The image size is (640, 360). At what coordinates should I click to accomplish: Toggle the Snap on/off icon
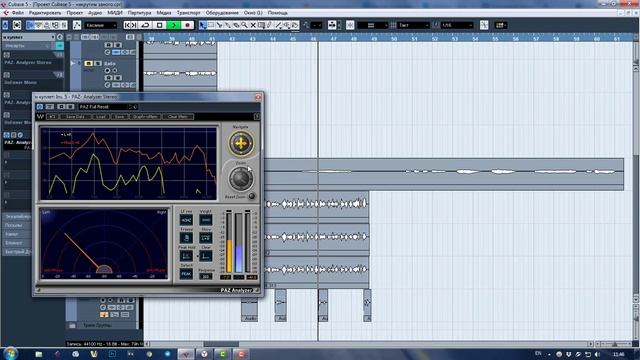[350, 25]
